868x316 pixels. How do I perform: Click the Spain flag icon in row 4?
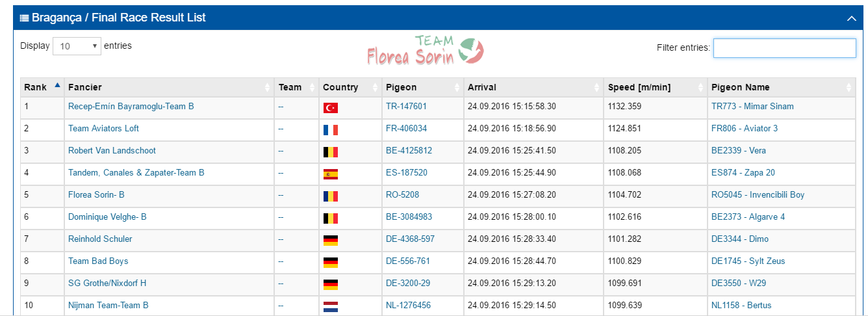point(331,174)
